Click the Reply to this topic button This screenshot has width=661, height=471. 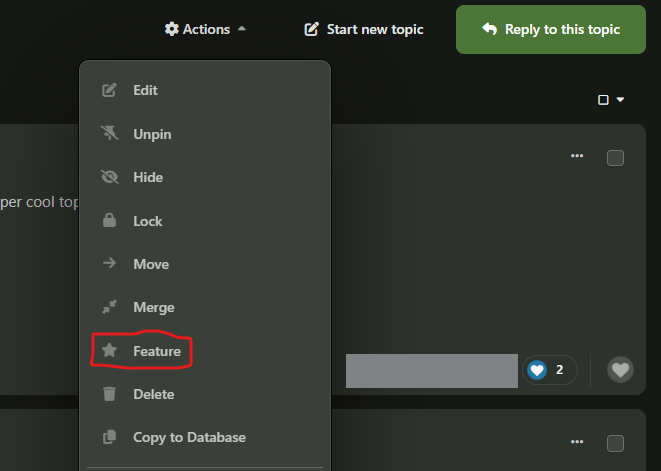(551, 30)
